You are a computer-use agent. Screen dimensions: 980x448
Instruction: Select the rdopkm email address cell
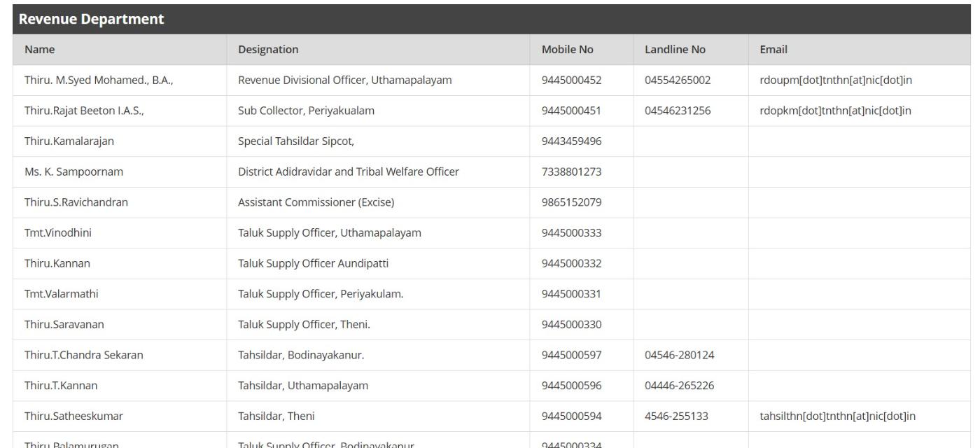pos(835,111)
